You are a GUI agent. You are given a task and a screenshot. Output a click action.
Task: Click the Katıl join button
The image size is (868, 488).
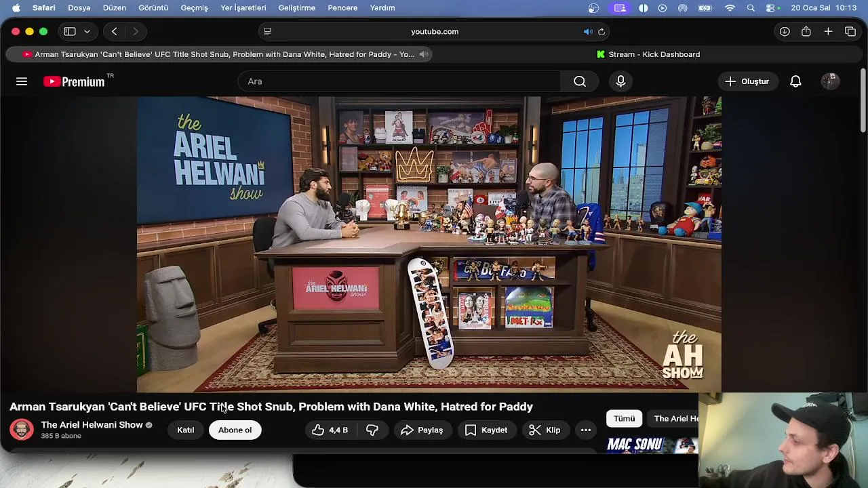click(186, 430)
